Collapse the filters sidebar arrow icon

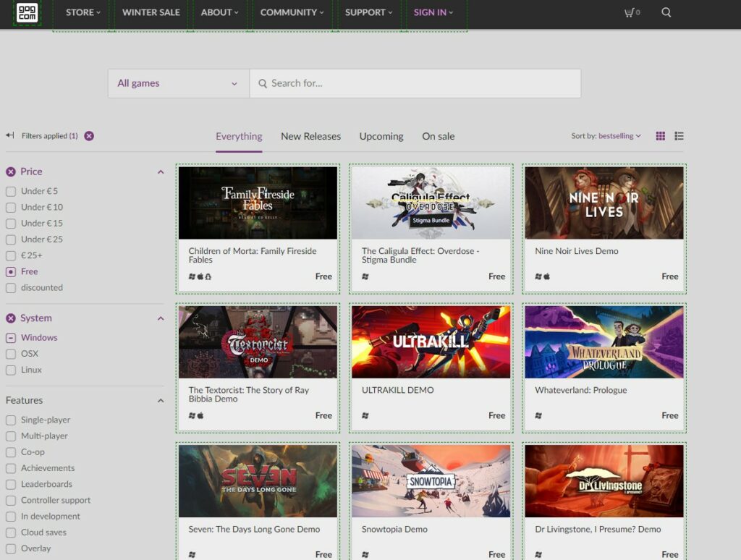(10, 135)
